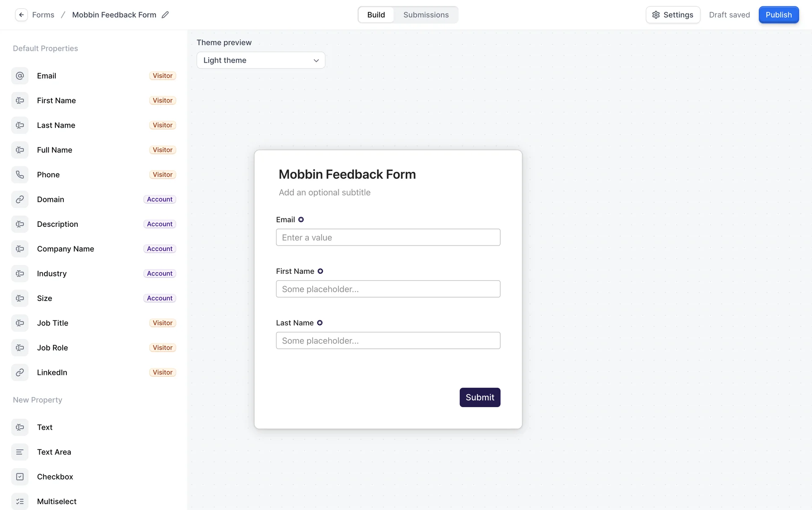Image resolution: width=812 pixels, height=510 pixels.
Task: Switch to the Submissions tab
Action: (x=426, y=15)
